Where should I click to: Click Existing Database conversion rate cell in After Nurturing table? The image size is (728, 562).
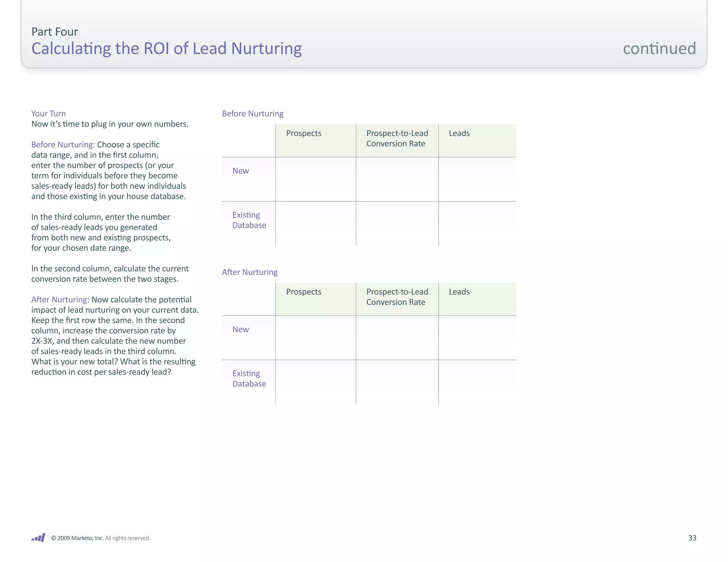point(397,382)
